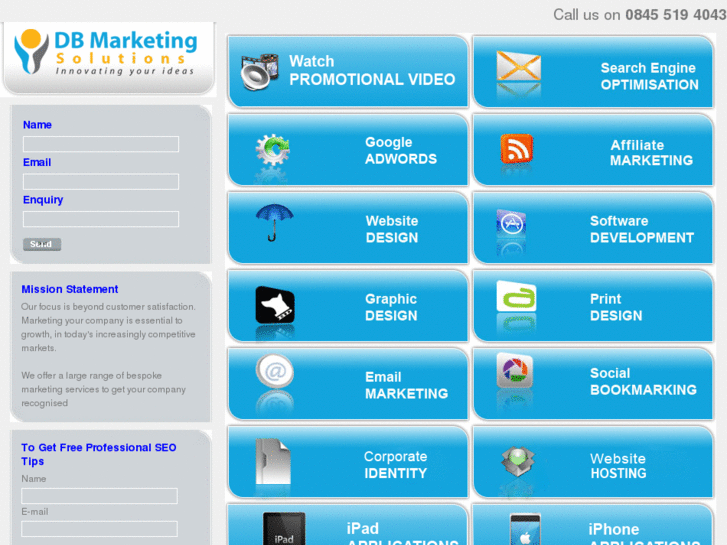Open Search Engine Optimisation page
The height and width of the screenshot is (545, 727).
pyautogui.click(x=649, y=76)
